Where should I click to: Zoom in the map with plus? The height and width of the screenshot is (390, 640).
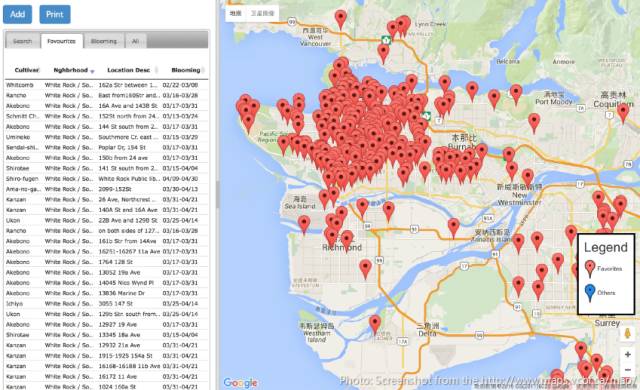click(x=628, y=355)
